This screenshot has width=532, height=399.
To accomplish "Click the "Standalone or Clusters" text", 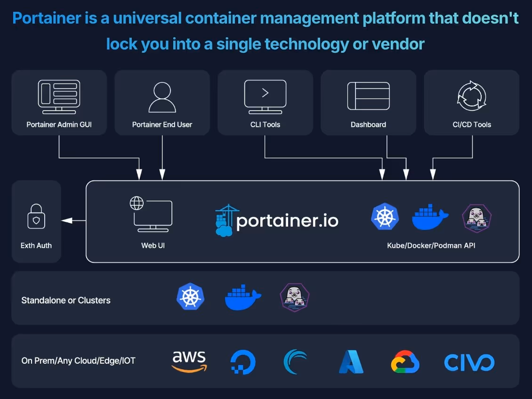I will [66, 301].
